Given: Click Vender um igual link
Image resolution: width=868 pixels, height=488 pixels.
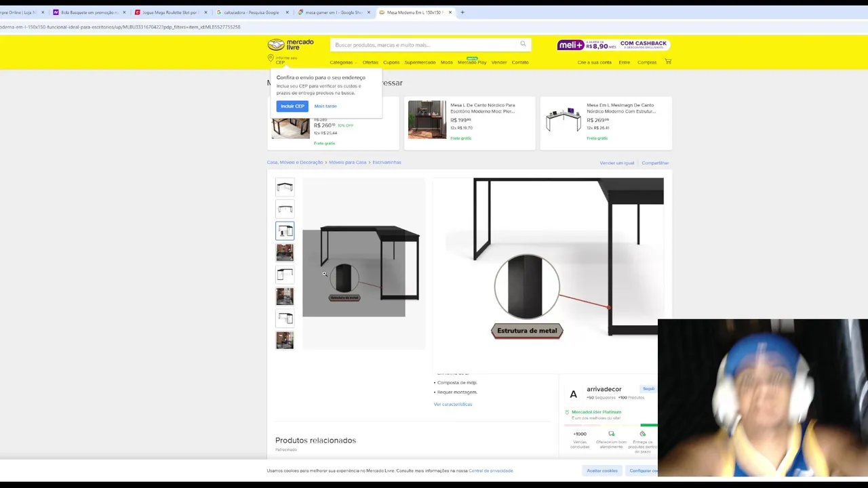Looking at the screenshot, I should click(x=617, y=163).
